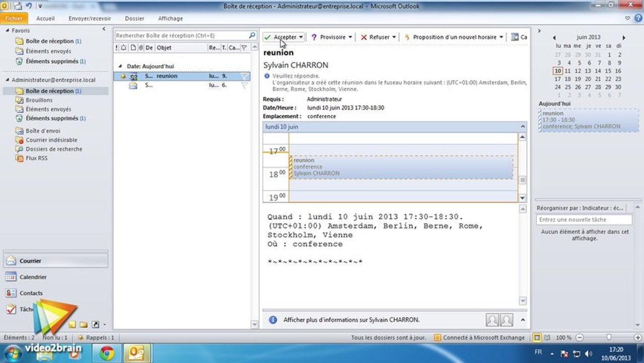
Task: Sort by attachment paperclip column header
Action: pyautogui.click(x=140, y=48)
